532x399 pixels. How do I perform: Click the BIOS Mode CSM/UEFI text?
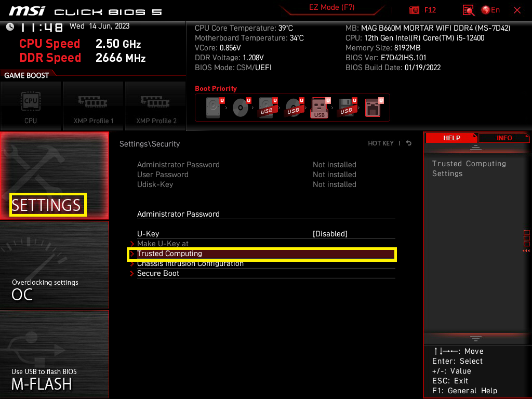pyautogui.click(x=233, y=68)
